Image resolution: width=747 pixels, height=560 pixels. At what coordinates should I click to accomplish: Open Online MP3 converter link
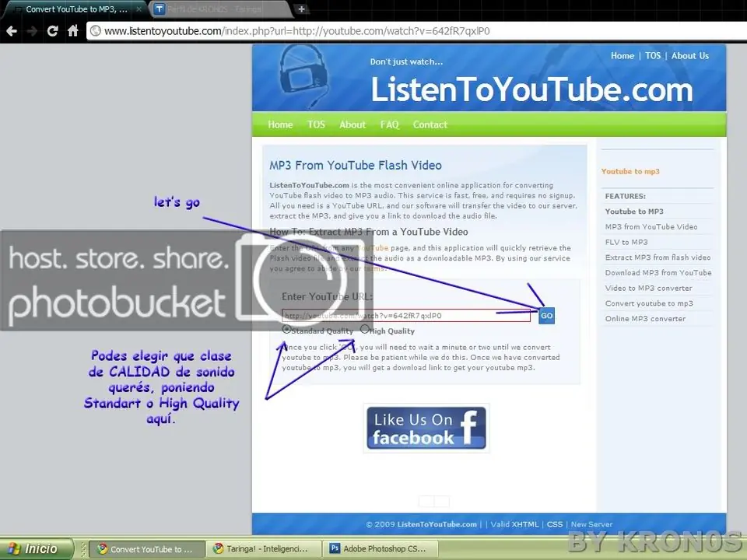645,319
